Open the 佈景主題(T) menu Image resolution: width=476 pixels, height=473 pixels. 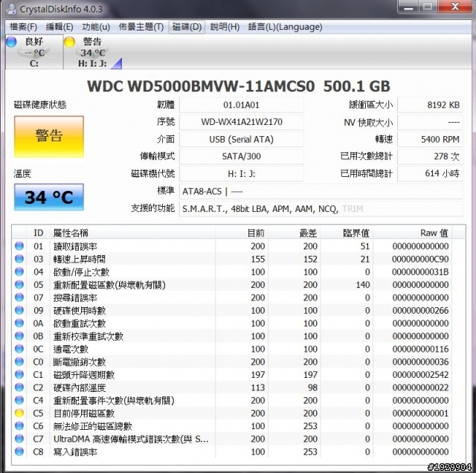(x=141, y=27)
